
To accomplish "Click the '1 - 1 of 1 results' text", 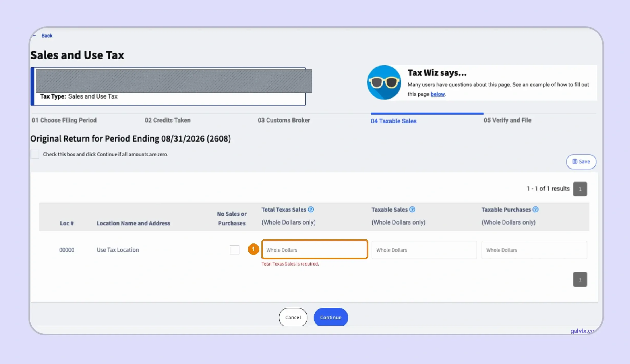I will (548, 189).
